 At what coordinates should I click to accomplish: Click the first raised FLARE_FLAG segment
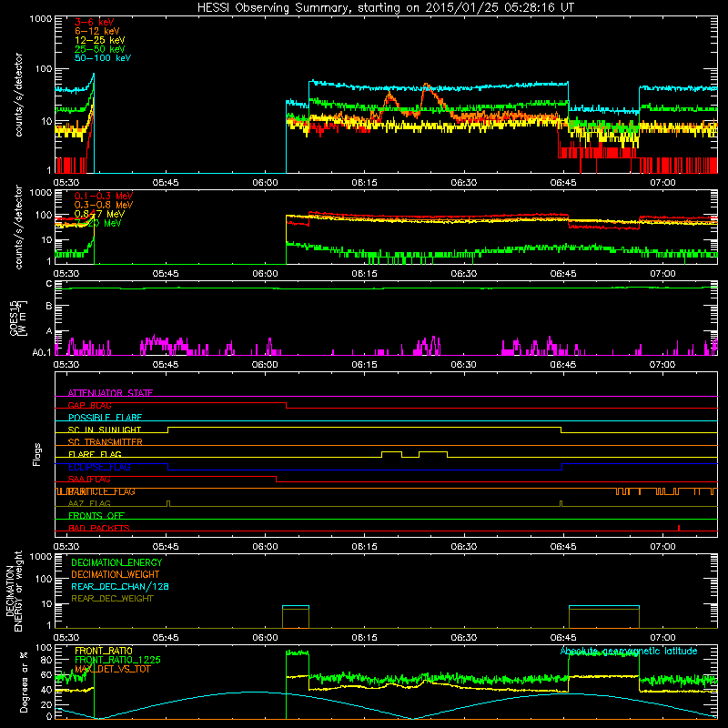coord(391,452)
